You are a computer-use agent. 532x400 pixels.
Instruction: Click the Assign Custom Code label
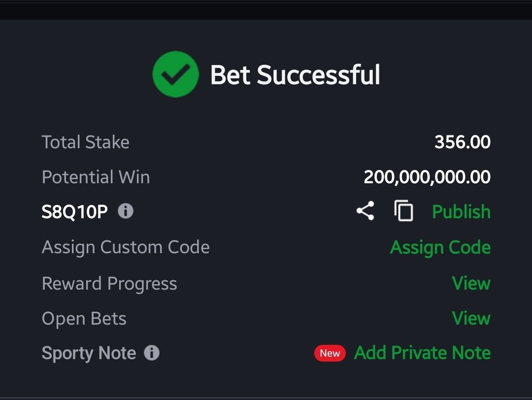click(126, 247)
